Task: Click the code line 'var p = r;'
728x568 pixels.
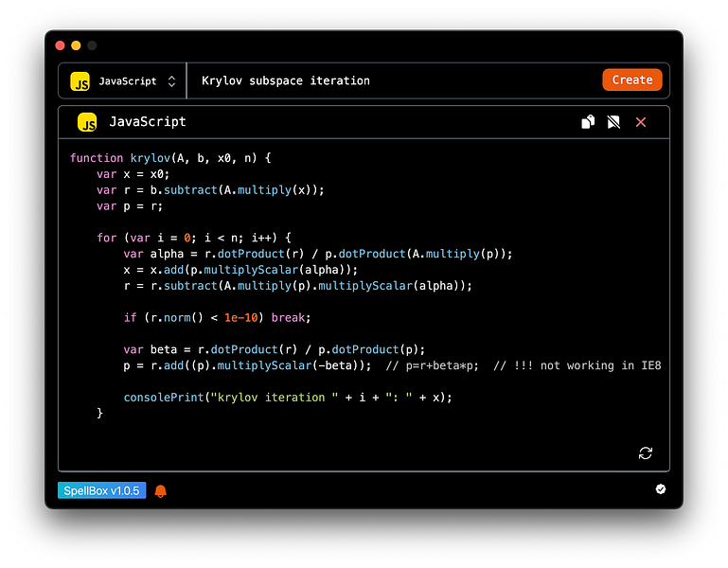Action: pyautogui.click(x=130, y=206)
